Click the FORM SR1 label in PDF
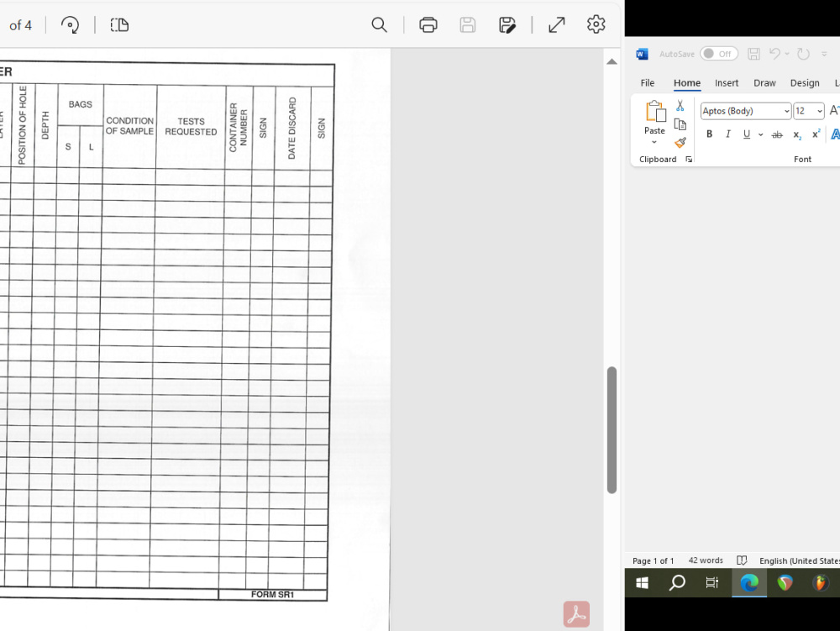The height and width of the screenshot is (631, 840). click(x=272, y=594)
